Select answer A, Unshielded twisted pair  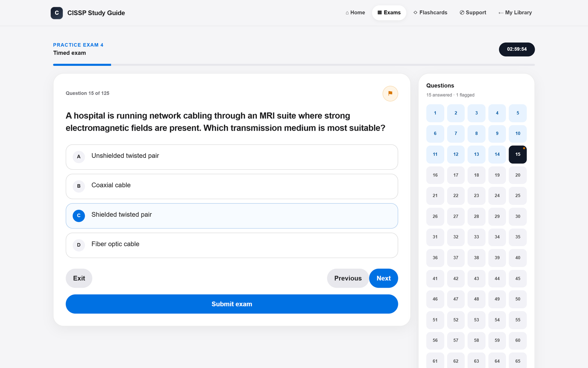point(232,157)
